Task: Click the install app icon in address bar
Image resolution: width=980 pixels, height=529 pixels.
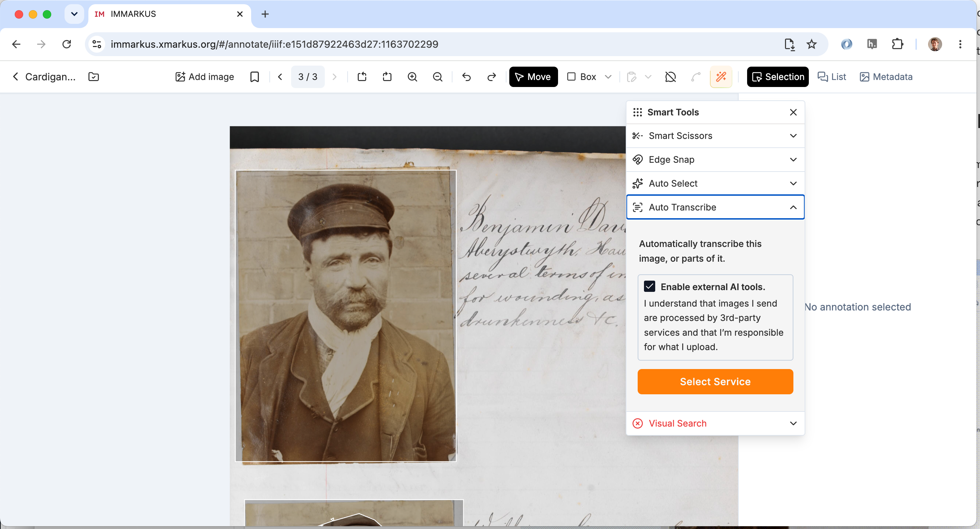Action: coord(790,45)
